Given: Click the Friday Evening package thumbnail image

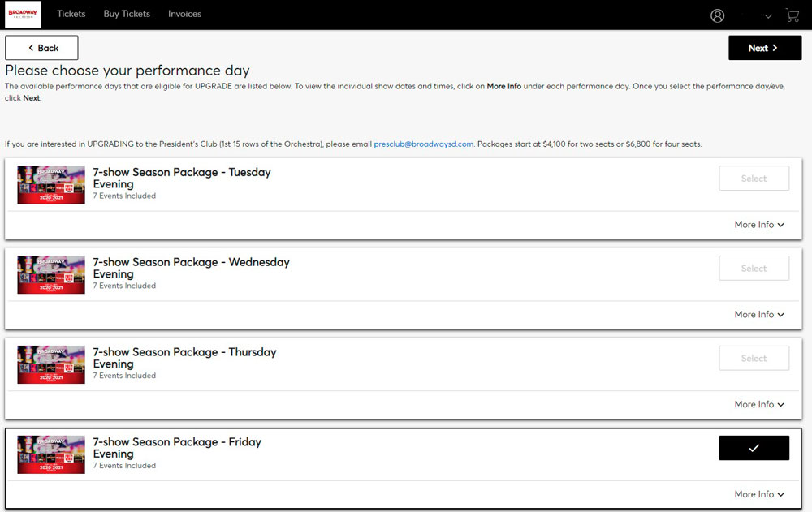Looking at the screenshot, I should pyautogui.click(x=50, y=454).
